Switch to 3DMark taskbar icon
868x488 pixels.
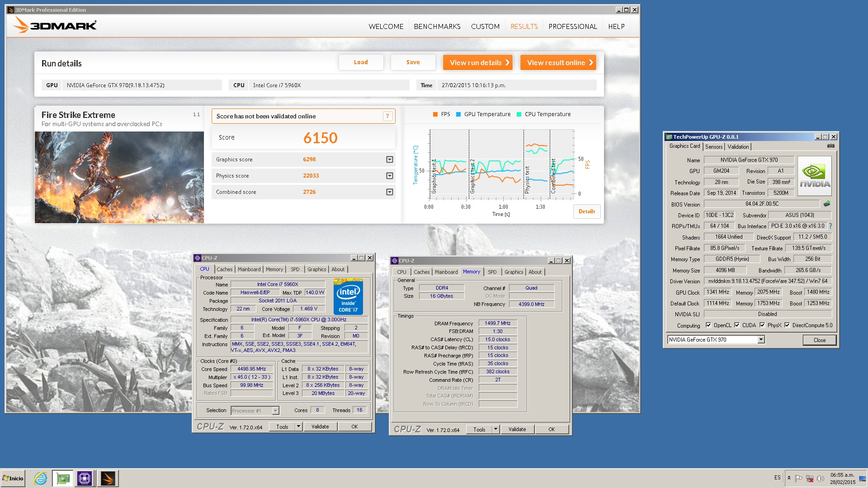click(x=108, y=478)
